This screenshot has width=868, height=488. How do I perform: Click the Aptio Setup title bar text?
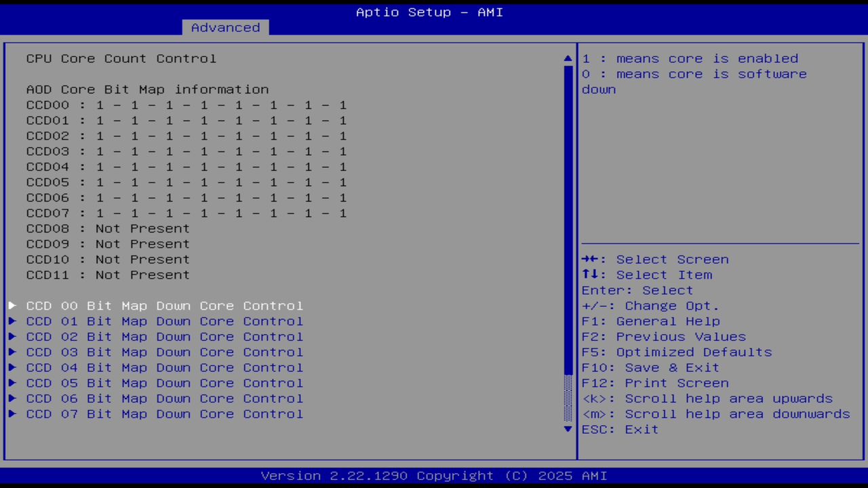429,12
